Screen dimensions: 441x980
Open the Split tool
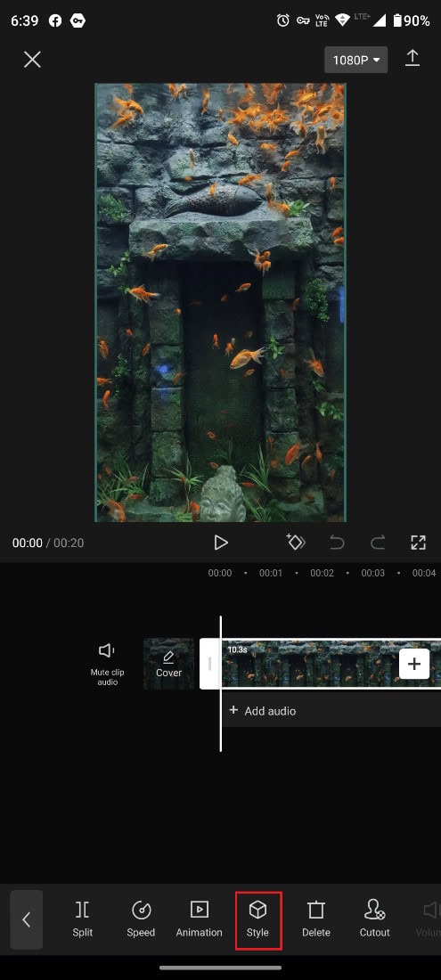point(82,919)
